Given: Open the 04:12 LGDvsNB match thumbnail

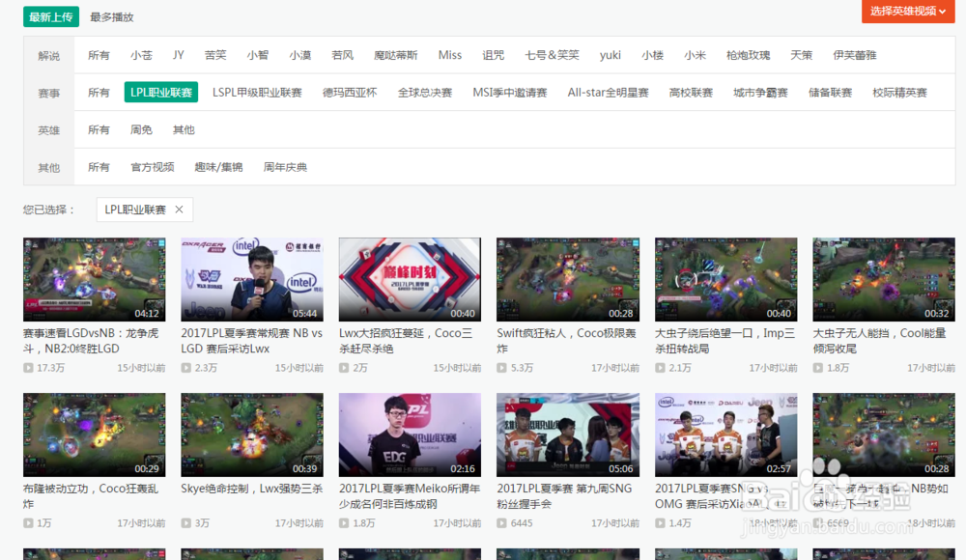Looking at the screenshot, I should coord(95,280).
